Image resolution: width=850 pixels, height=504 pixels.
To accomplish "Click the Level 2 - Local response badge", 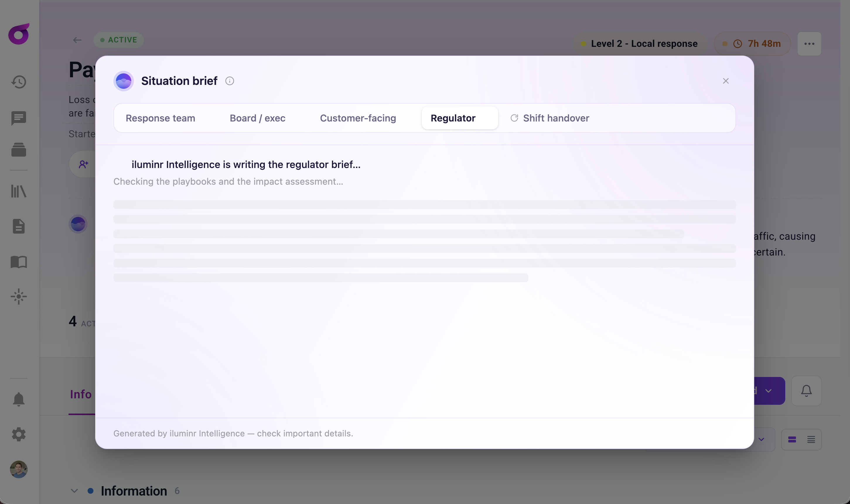I will point(639,44).
